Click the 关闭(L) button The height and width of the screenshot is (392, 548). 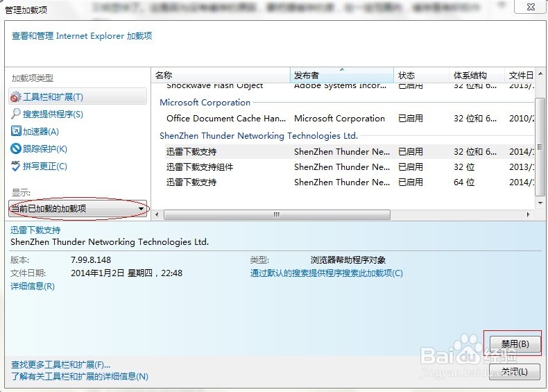click(515, 372)
